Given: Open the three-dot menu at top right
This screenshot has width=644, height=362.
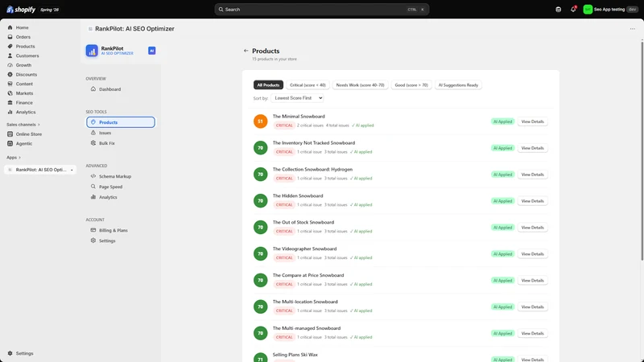Looking at the screenshot, I should (x=633, y=29).
